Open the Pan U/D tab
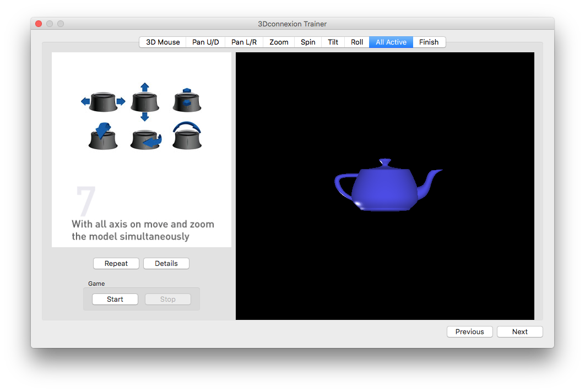 tap(205, 42)
